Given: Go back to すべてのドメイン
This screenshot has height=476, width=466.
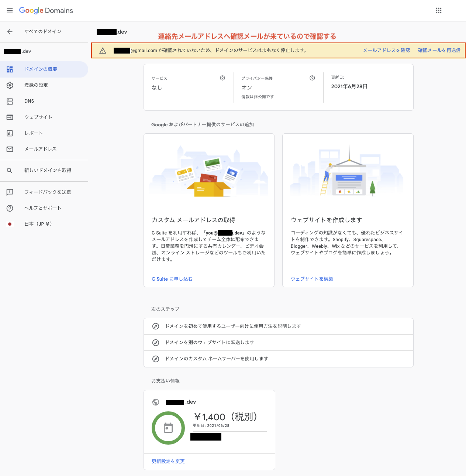Looking at the screenshot, I should [43, 32].
